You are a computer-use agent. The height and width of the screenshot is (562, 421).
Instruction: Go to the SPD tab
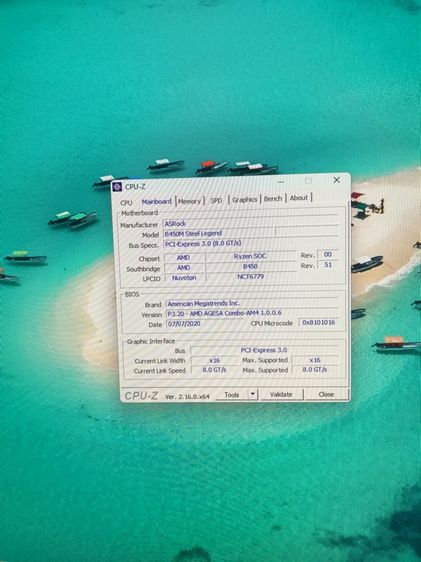216,200
